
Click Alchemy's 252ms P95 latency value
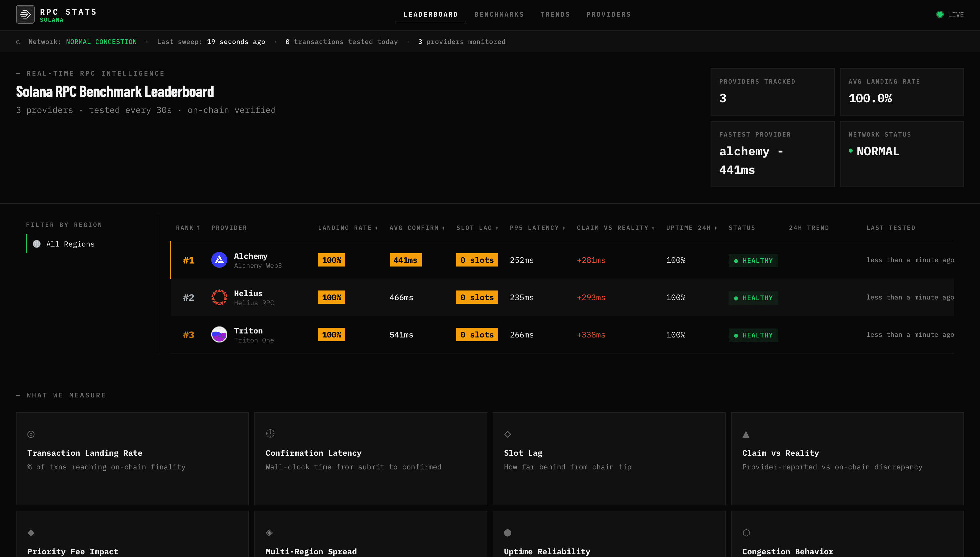point(522,260)
